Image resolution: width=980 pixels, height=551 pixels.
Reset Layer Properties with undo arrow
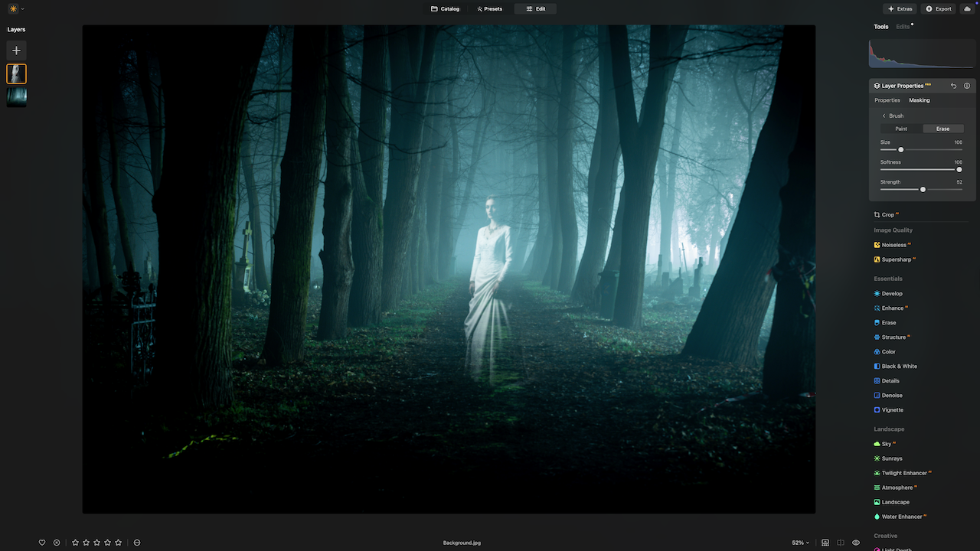953,86
